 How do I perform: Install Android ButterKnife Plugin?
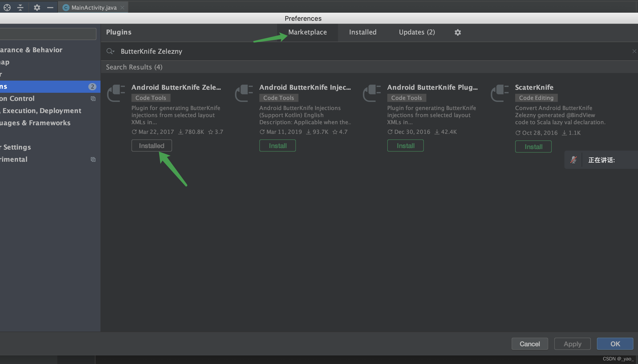point(406,145)
